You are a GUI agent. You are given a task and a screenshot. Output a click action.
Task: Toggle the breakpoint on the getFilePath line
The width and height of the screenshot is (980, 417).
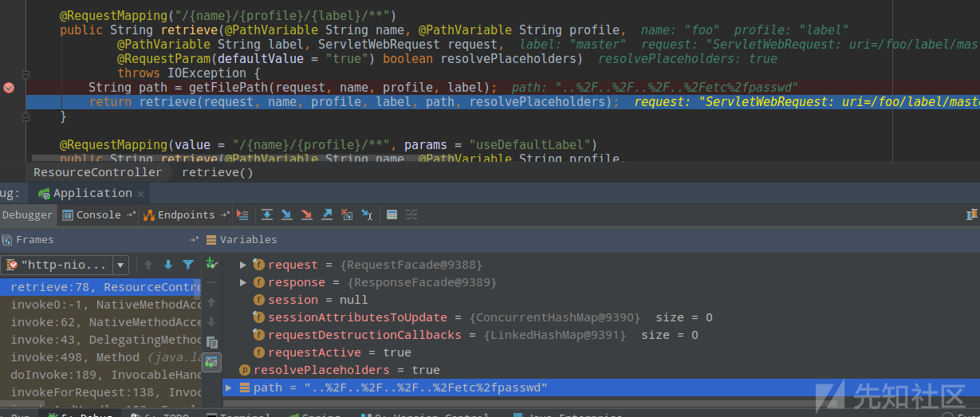click(x=9, y=88)
